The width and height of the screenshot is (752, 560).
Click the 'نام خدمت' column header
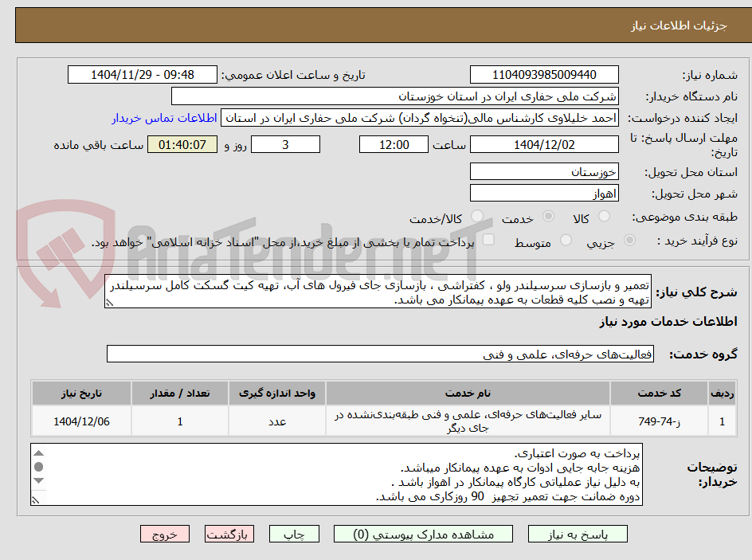(468, 394)
